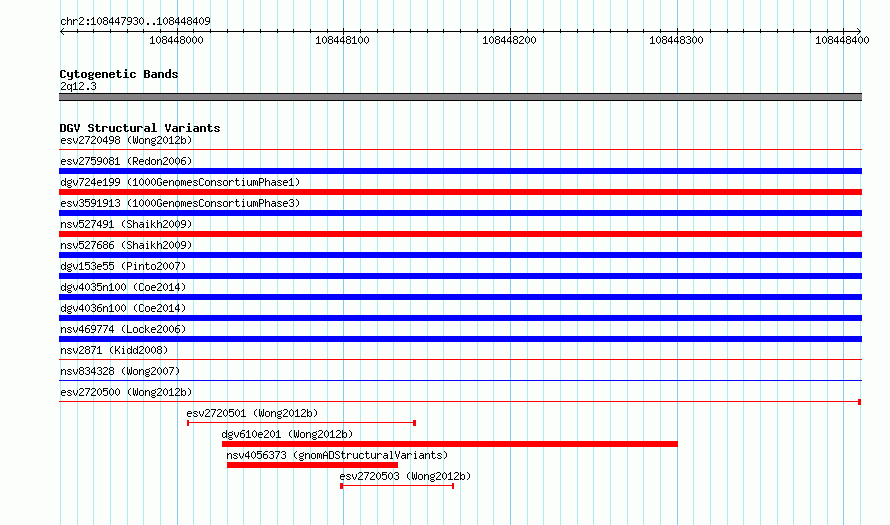Click the red bar of nsv527491
The height and width of the screenshot is (525, 890).
point(460,234)
